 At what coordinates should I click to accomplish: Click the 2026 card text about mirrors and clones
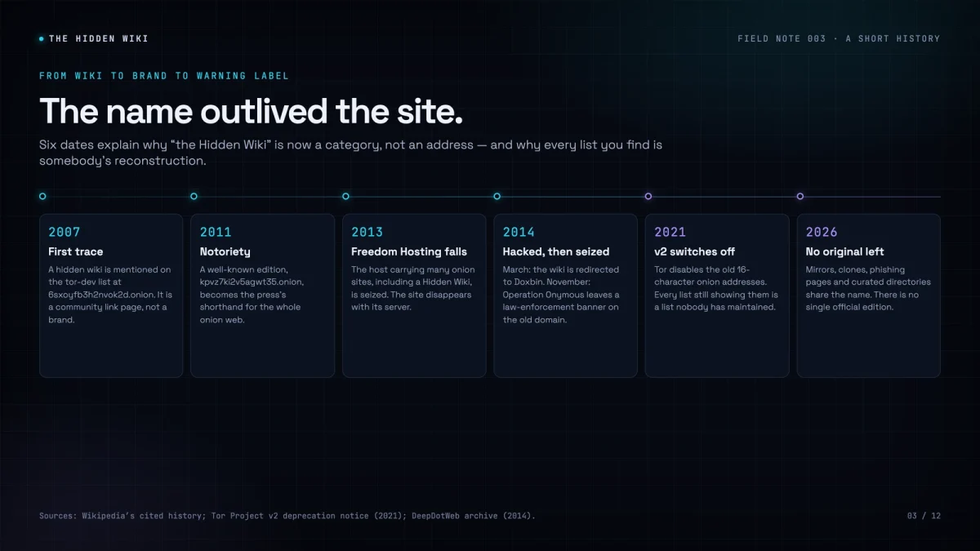[868, 288]
